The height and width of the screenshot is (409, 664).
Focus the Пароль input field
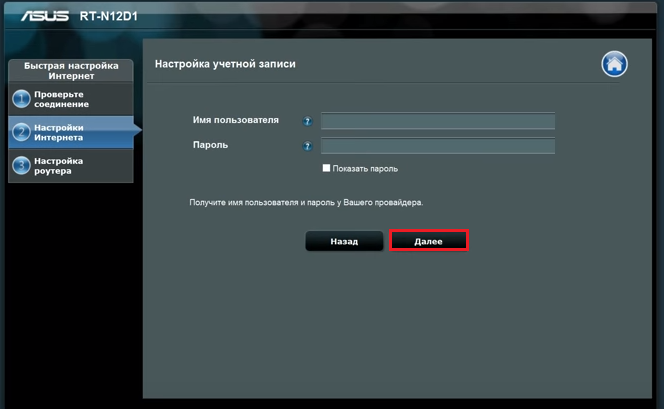437,146
